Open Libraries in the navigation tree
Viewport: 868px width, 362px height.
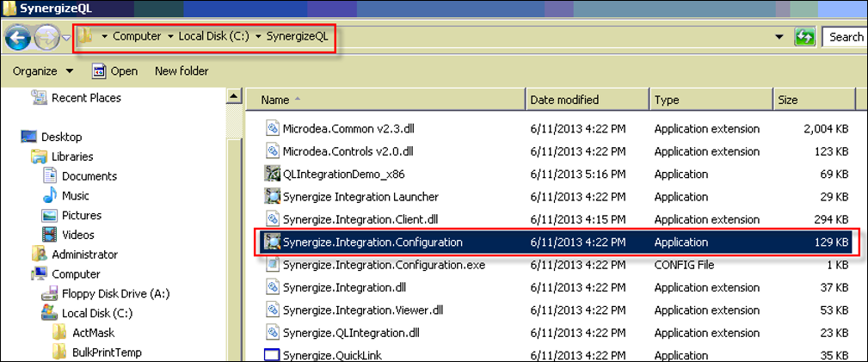[x=72, y=156]
